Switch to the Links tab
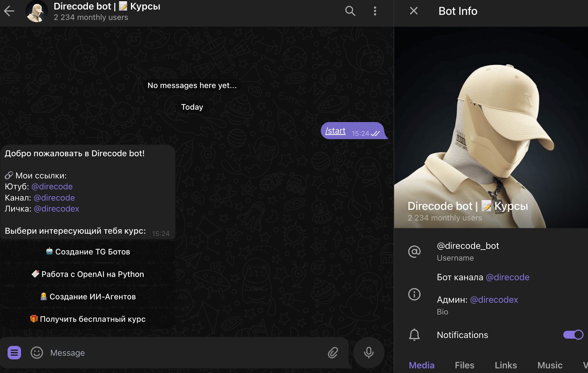 click(x=506, y=365)
